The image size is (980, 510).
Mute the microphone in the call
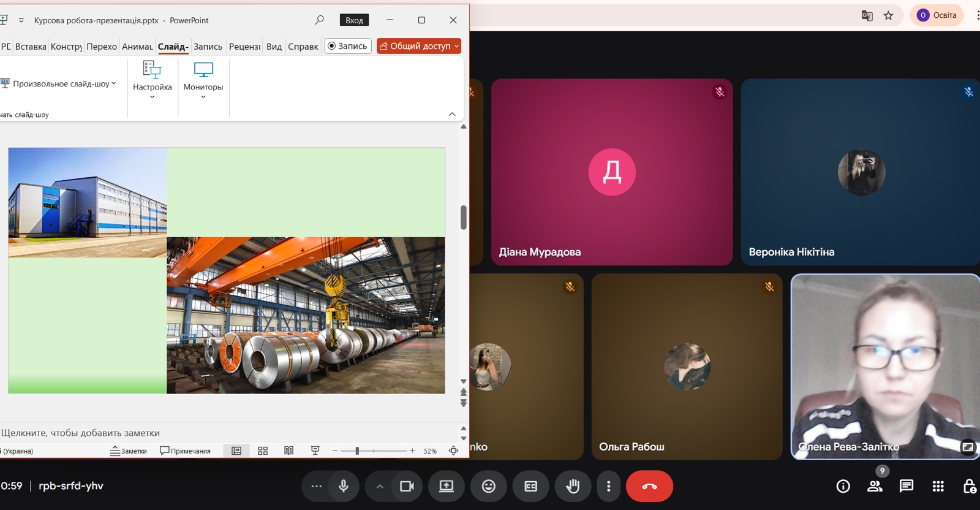(x=344, y=486)
